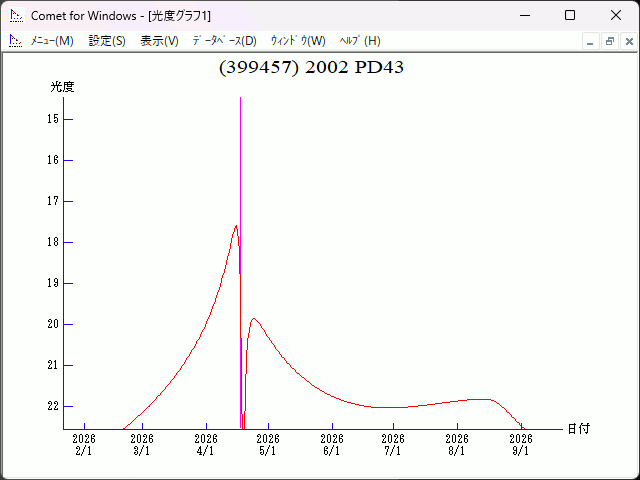Open the 設定(S) settings menu
Viewport: 640px width, 480px height.
[x=107, y=41]
